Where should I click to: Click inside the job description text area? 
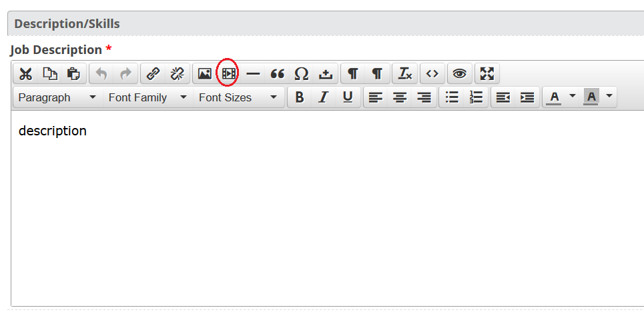[328, 208]
